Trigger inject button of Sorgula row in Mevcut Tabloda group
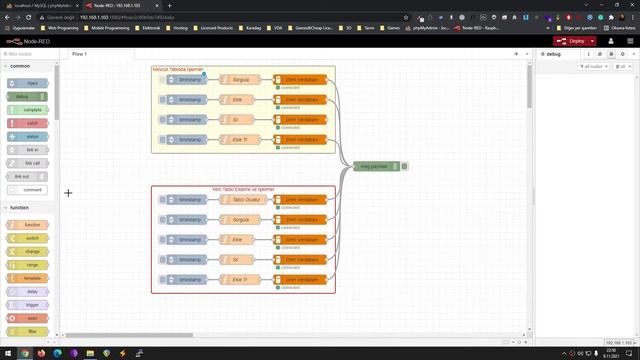 pos(162,80)
